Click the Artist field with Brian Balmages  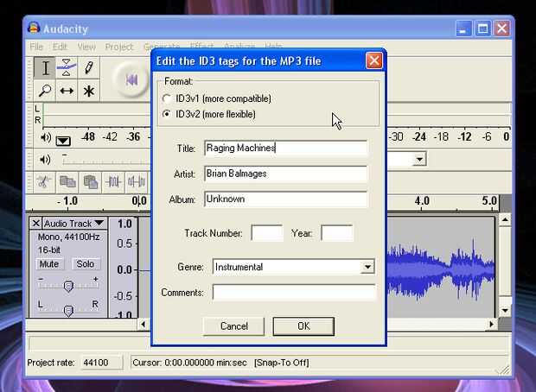pyautogui.click(x=285, y=174)
